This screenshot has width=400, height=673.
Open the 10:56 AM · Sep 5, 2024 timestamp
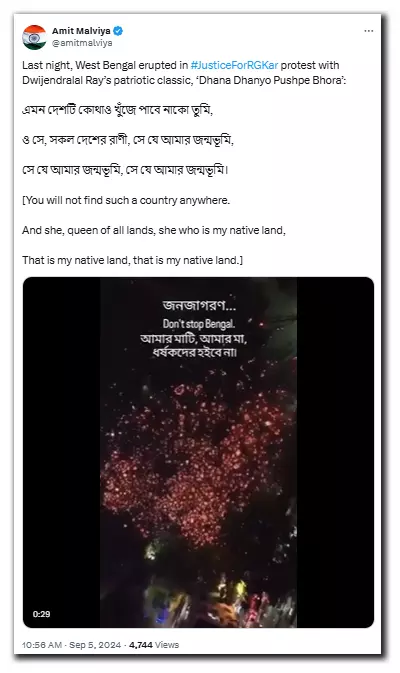coord(72,645)
